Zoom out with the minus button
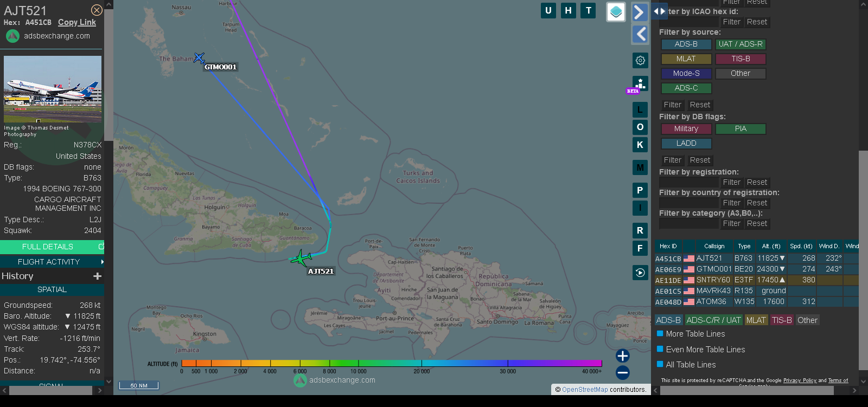The image size is (868, 407). 623,372
